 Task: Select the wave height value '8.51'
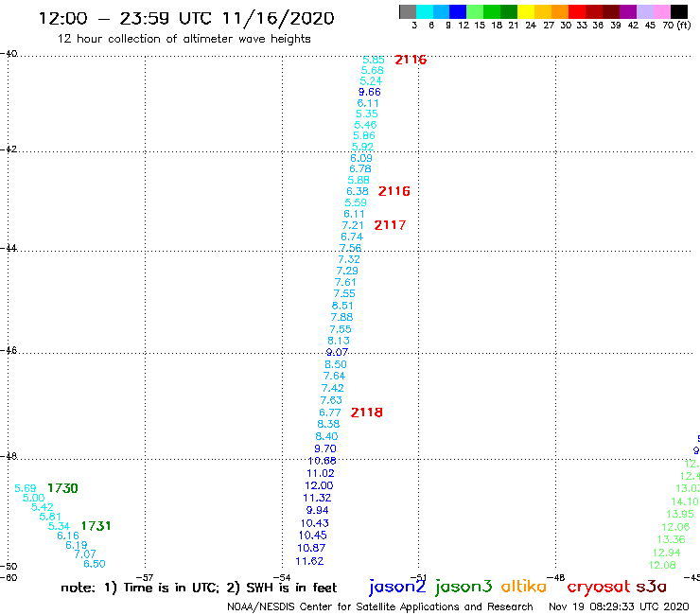pos(342,306)
